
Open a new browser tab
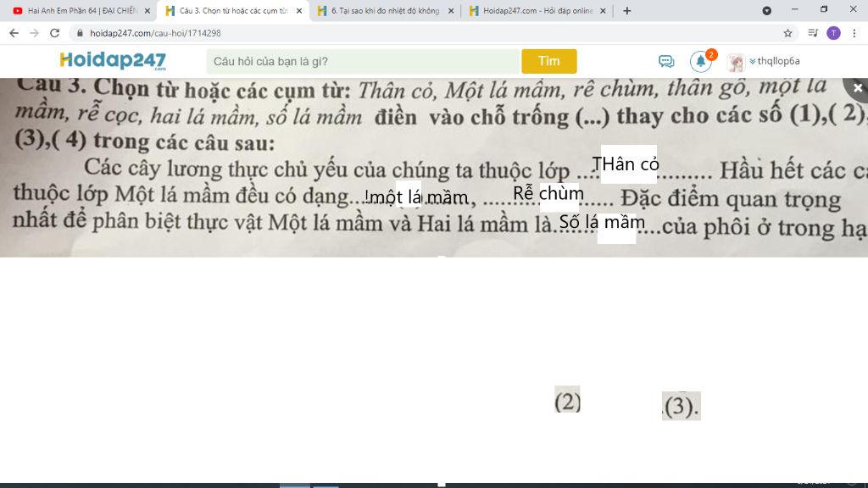(x=626, y=10)
